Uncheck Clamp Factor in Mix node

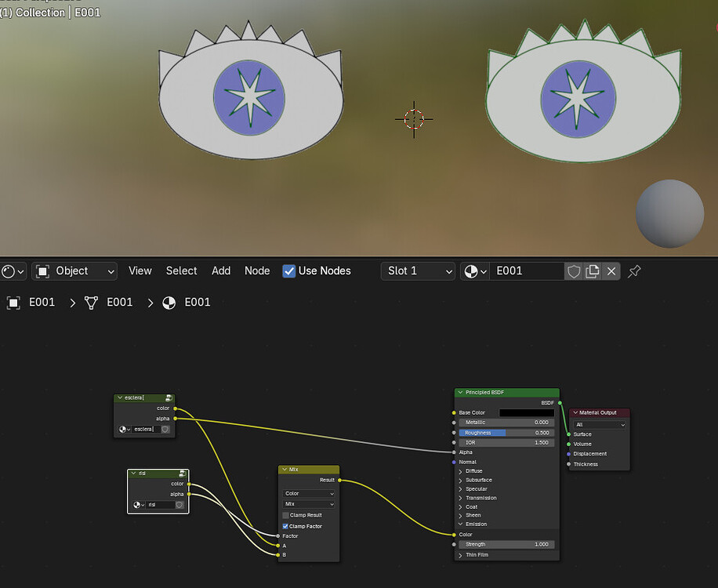click(x=285, y=526)
